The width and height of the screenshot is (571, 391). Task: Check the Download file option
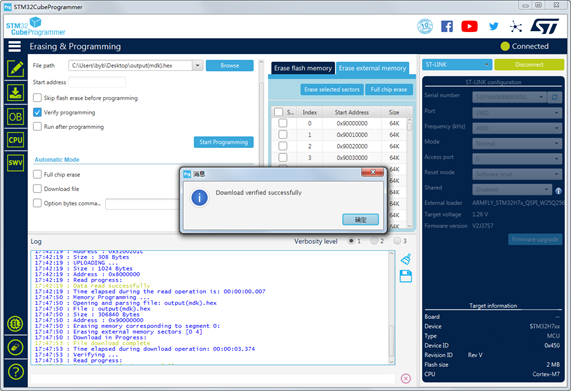click(x=37, y=189)
